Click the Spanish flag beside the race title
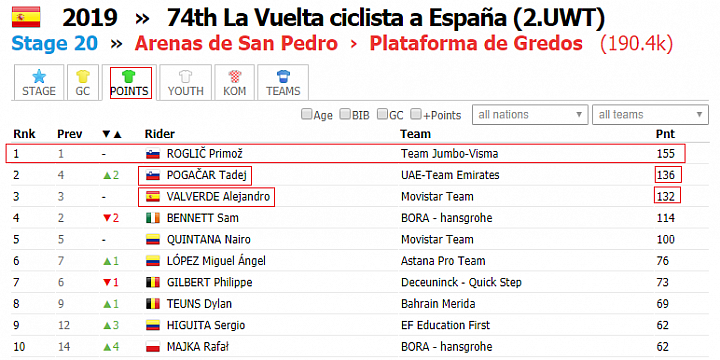This screenshot has width=720, height=360. [26, 17]
